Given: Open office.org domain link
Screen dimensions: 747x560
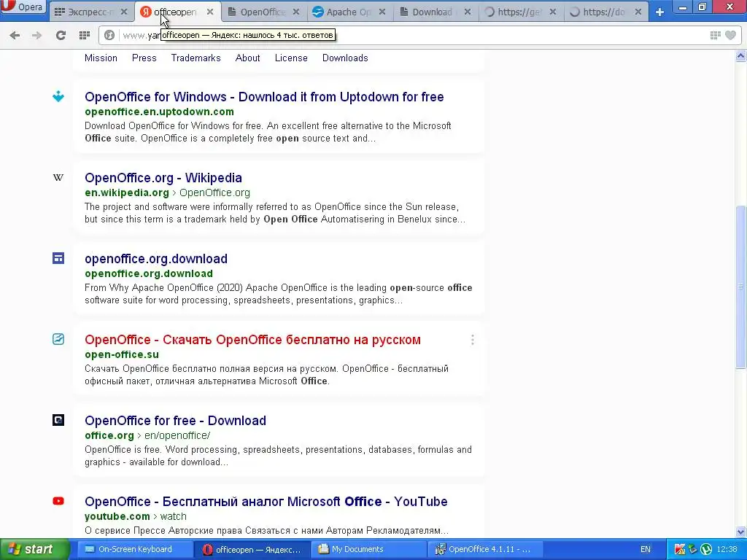Looking at the screenshot, I should 109,435.
